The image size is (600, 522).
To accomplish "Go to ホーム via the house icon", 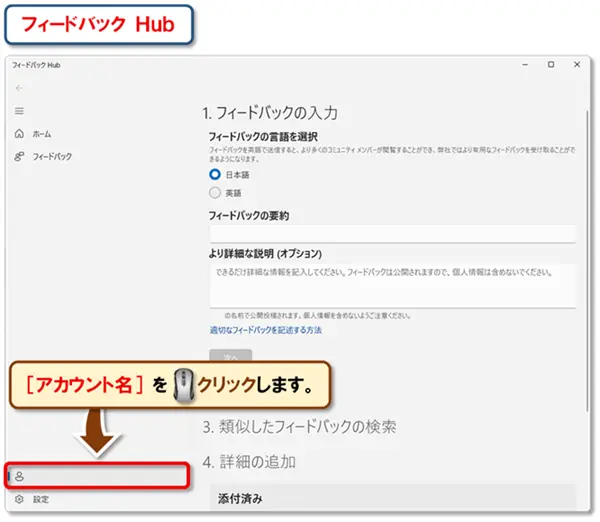I will coord(20,134).
